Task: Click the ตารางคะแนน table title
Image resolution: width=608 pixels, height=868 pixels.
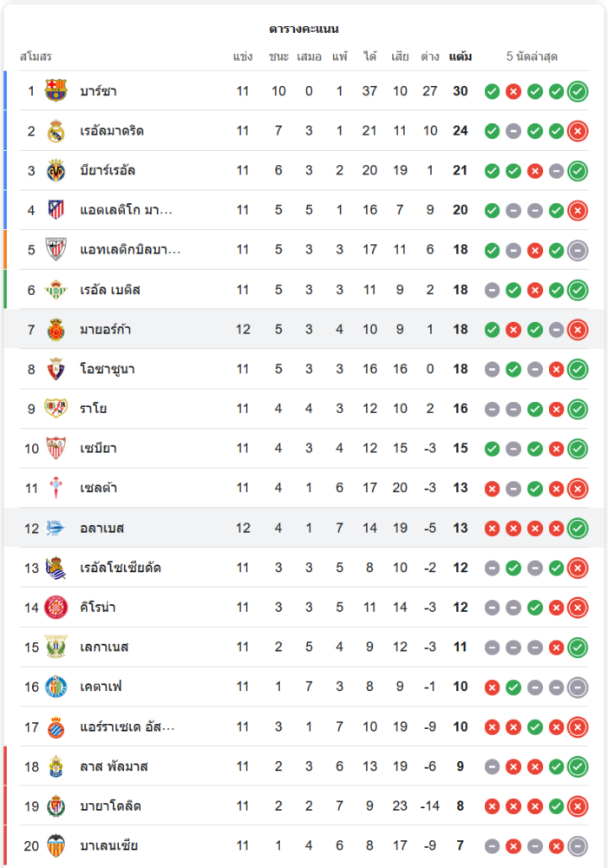Action: click(304, 29)
